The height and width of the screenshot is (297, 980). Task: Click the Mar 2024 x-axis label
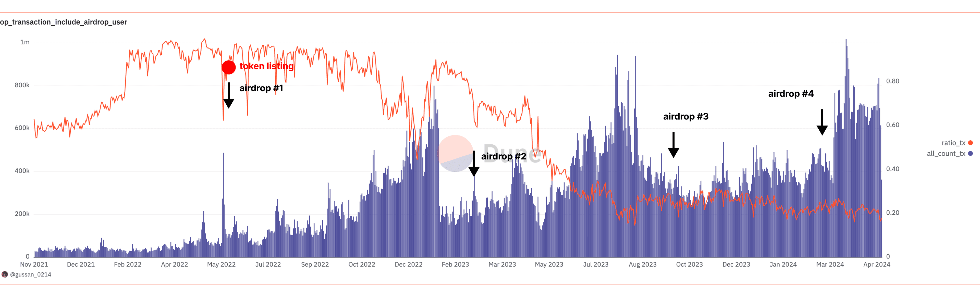coord(830,265)
